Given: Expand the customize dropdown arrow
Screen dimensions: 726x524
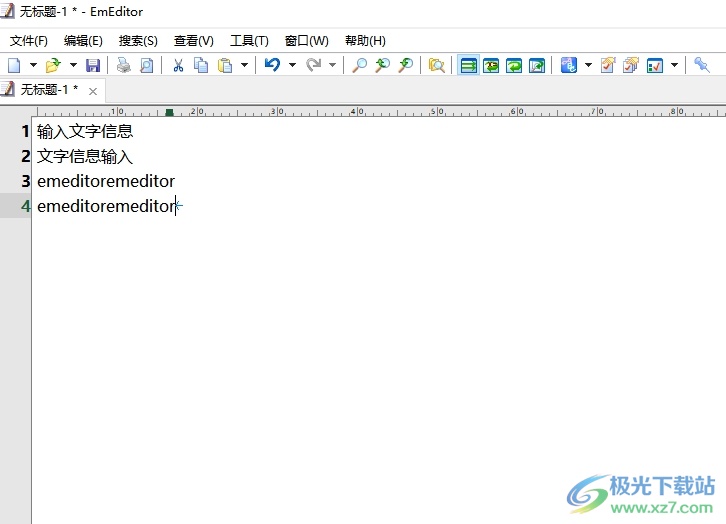Looking at the screenshot, I should (675, 65).
